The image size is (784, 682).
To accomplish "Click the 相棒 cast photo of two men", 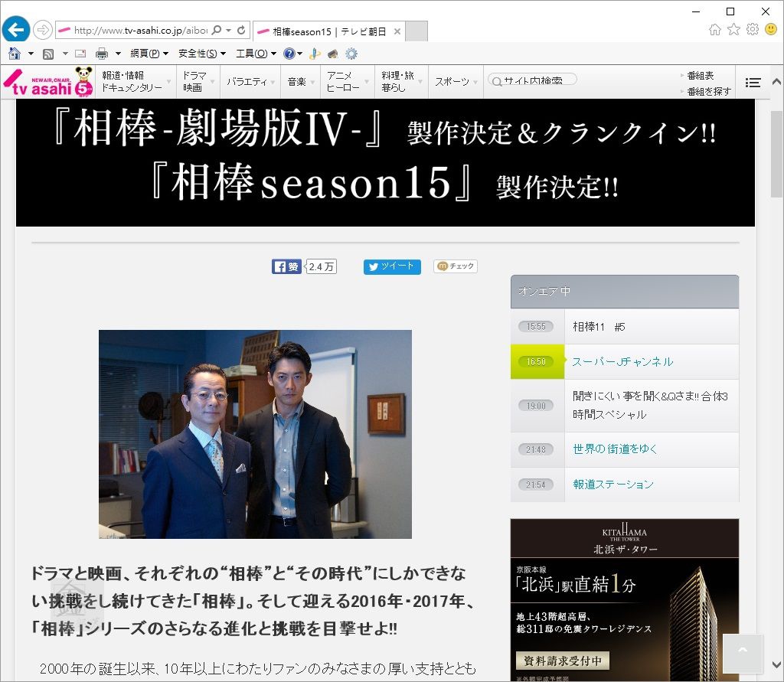I will (x=255, y=434).
